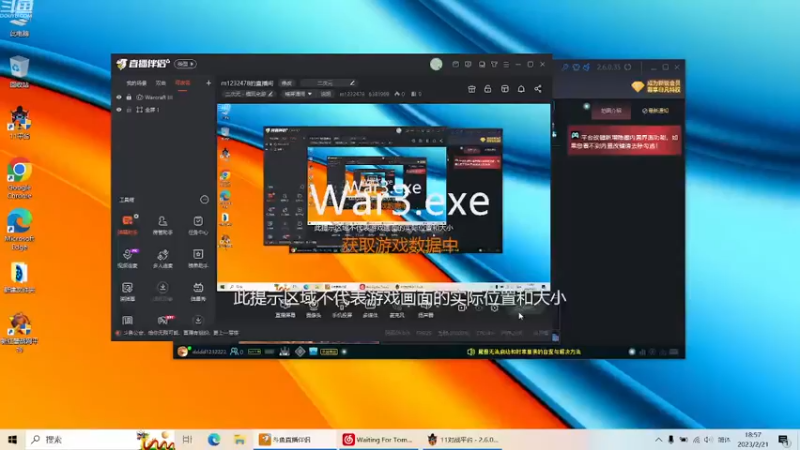
Task: Open the Recycle Bin desktop icon
Action: (19, 71)
